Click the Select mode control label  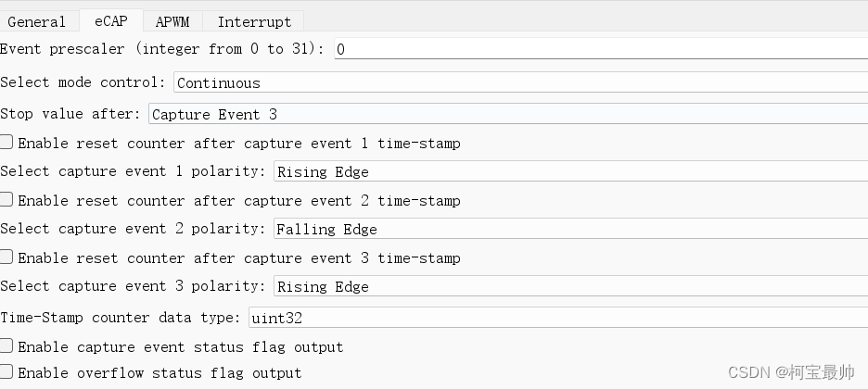pyautogui.click(x=83, y=82)
